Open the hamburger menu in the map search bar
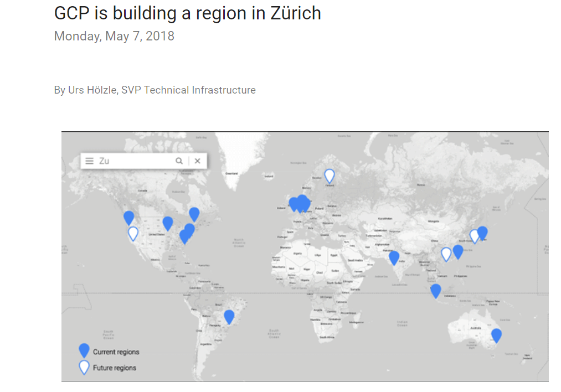 pyautogui.click(x=89, y=161)
